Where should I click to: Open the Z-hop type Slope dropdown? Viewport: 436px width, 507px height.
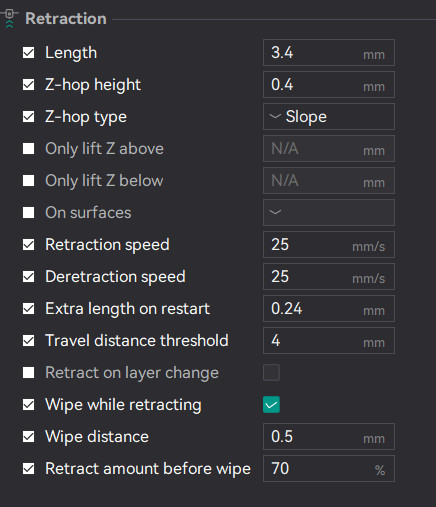(329, 117)
